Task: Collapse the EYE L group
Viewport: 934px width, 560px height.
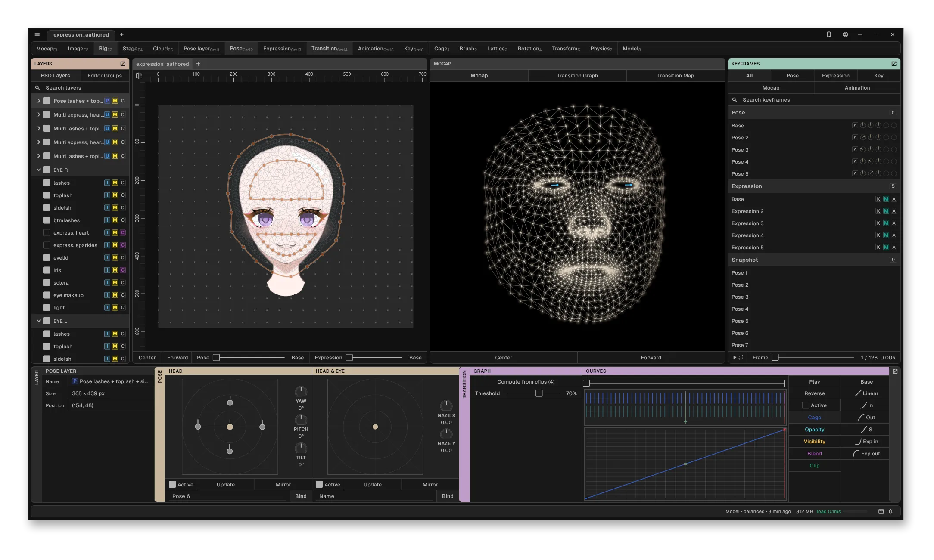Action: [x=39, y=321]
